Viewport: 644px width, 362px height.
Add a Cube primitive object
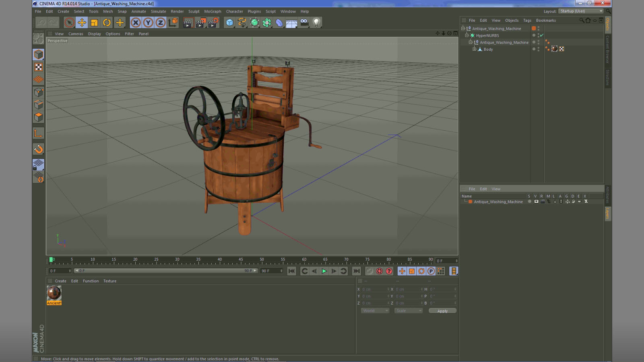[x=229, y=23]
